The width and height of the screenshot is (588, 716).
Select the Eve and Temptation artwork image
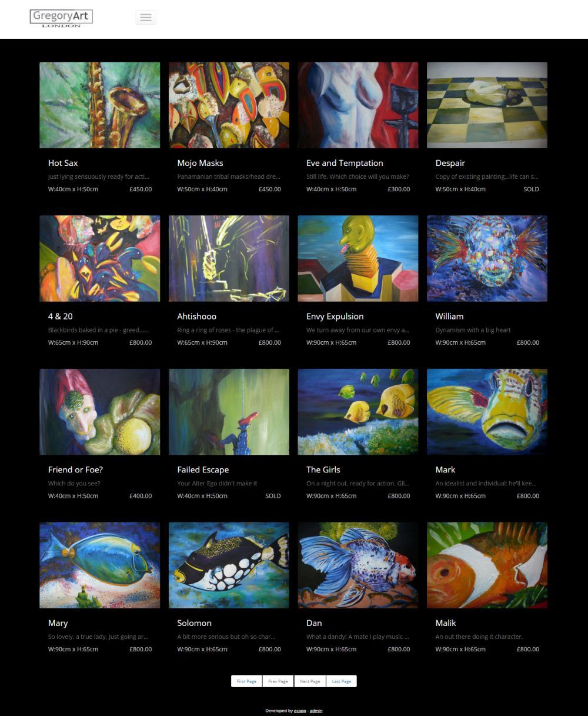tap(358, 105)
